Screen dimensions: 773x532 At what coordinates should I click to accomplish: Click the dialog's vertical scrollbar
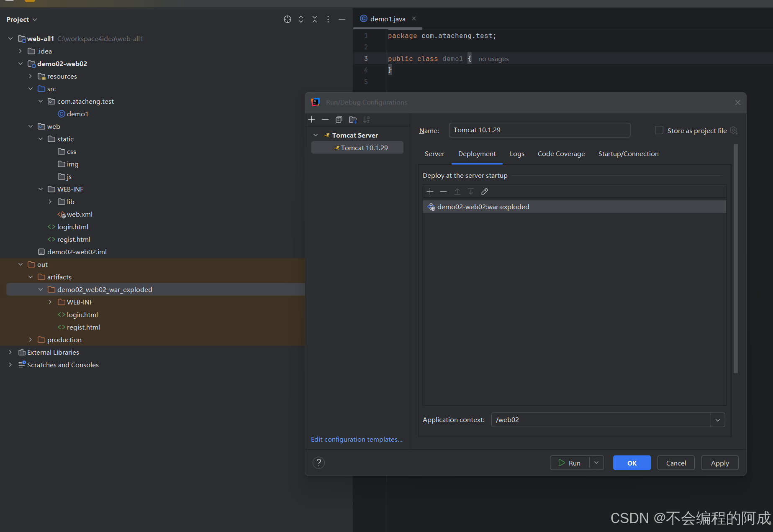tap(736, 258)
